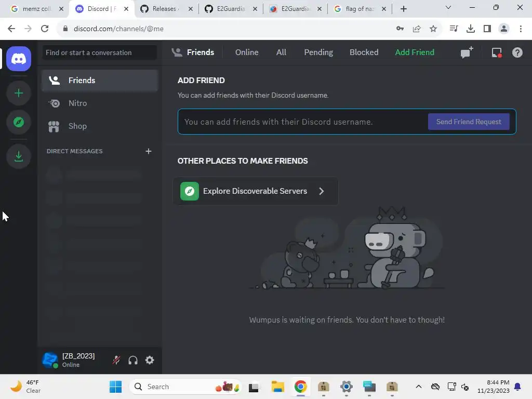Screen dimensions: 532x399
Task: Open saved passwords key icon
Action: click(400, 29)
